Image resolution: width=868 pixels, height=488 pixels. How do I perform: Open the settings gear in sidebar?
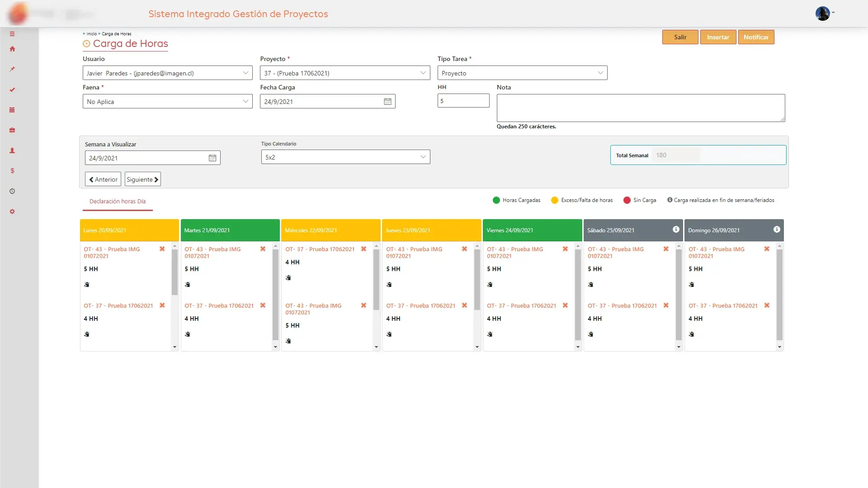[x=12, y=211]
